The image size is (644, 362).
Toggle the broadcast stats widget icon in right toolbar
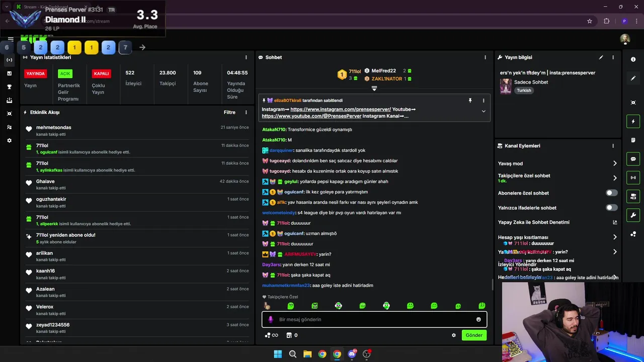click(x=633, y=177)
